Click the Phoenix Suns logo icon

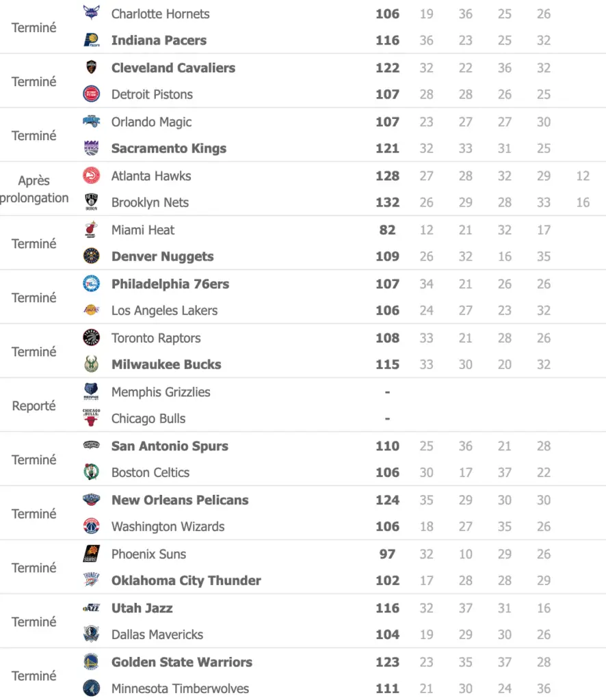91,554
